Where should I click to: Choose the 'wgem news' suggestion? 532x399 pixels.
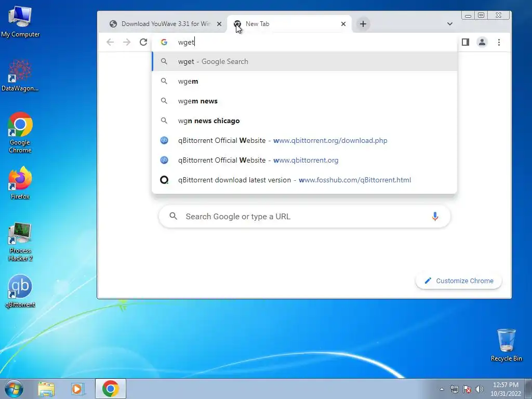[304, 101]
